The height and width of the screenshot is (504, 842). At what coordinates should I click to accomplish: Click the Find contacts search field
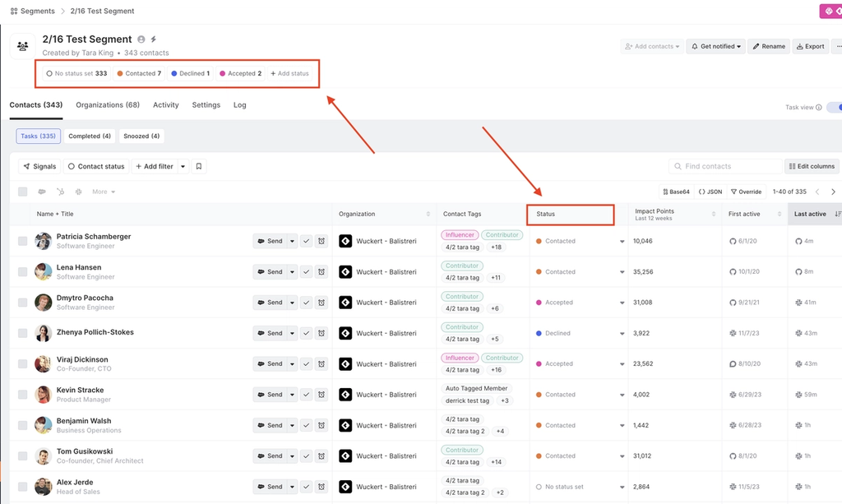click(x=725, y=166)
